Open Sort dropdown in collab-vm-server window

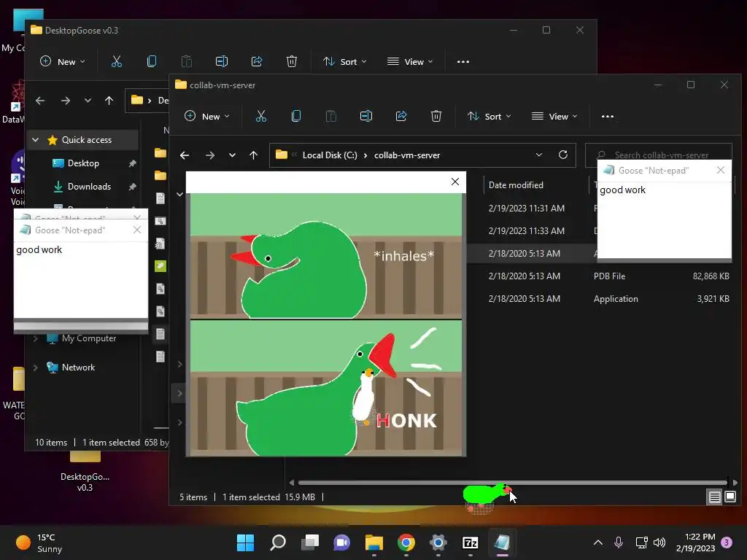click(x=489, y=116)
